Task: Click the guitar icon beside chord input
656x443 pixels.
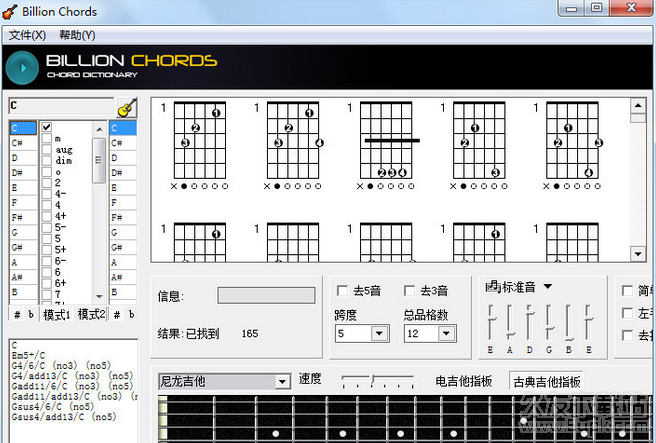Action: pyautogui.click(x=127, y=108)
